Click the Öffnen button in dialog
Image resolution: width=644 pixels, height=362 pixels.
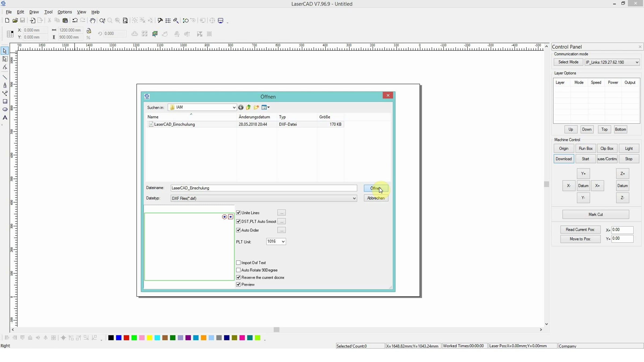(x=376, y=188)
